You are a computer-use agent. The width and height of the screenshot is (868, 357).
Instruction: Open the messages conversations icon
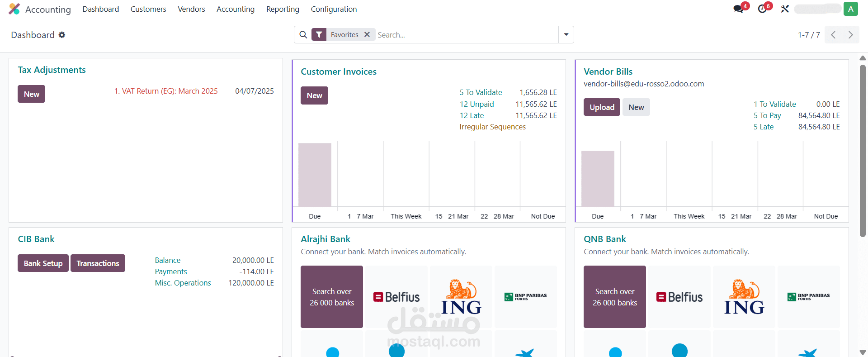coord(739,9)
